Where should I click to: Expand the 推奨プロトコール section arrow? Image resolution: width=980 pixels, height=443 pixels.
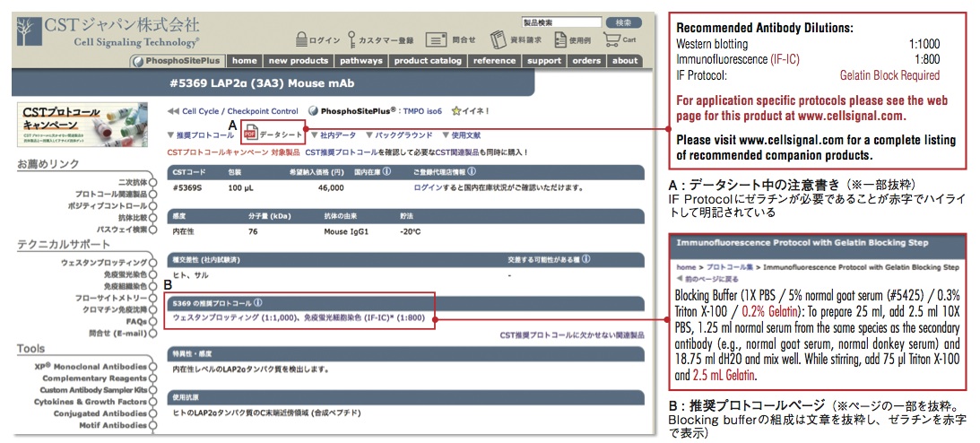pyautogui.click(x=170, y=135)
